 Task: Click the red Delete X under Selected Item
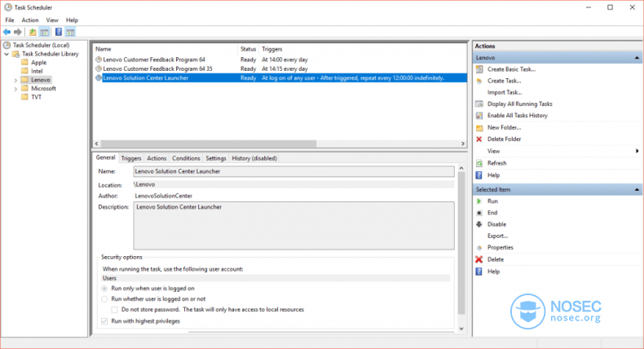click(x=479, y=259)
